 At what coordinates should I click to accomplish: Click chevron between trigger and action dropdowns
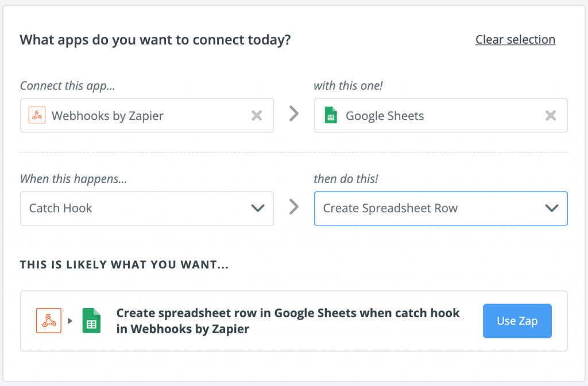pyautogui.click(x=294, y=206)
